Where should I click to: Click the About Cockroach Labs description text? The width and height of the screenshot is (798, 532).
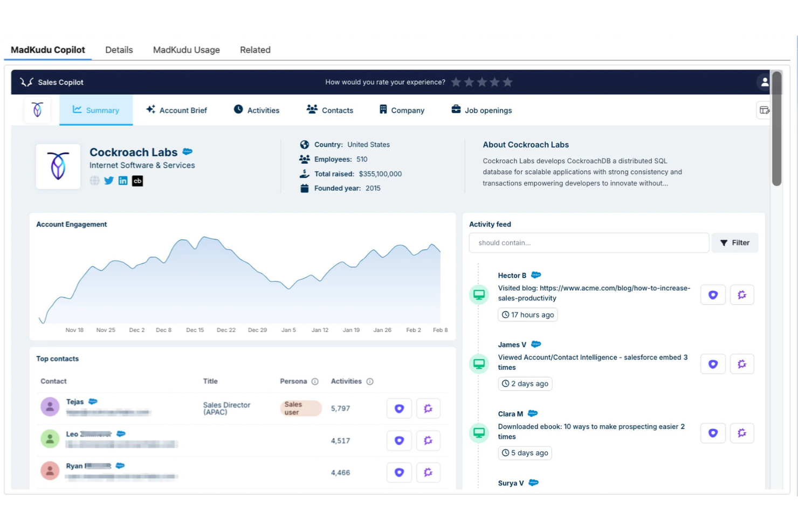582,172
